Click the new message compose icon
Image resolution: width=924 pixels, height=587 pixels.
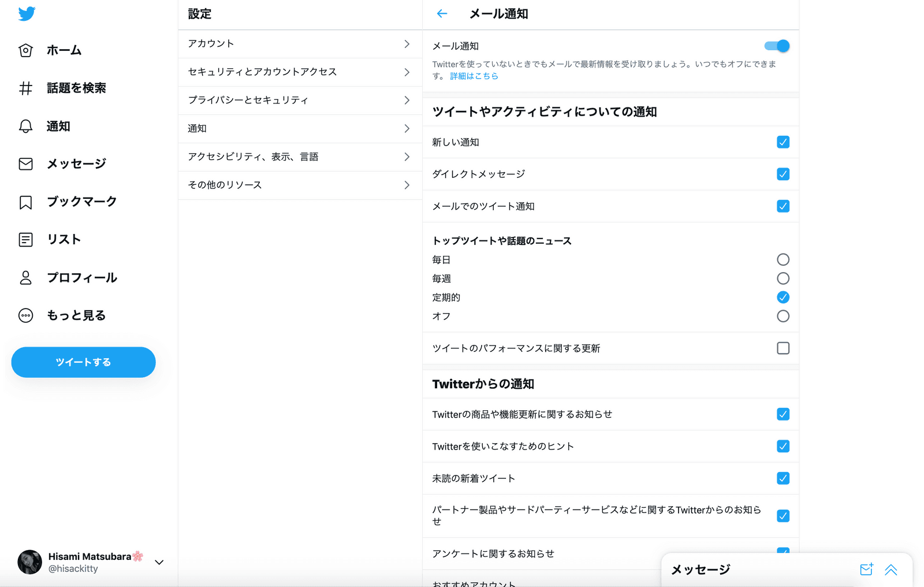click(x=866, y=570)
